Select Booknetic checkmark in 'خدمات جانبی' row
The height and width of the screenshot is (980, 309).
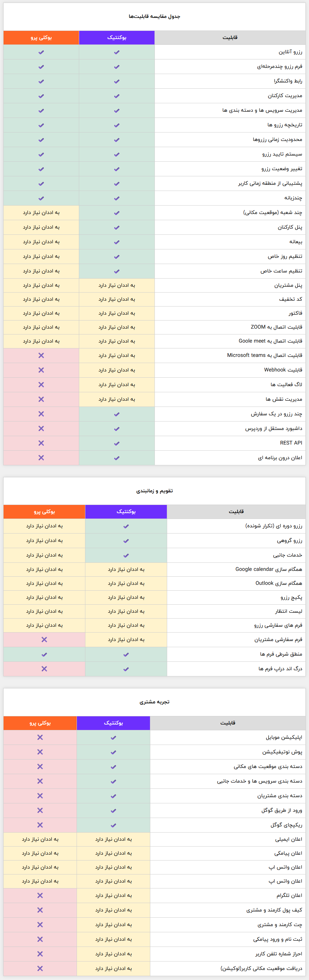click(x=126, y=556)
